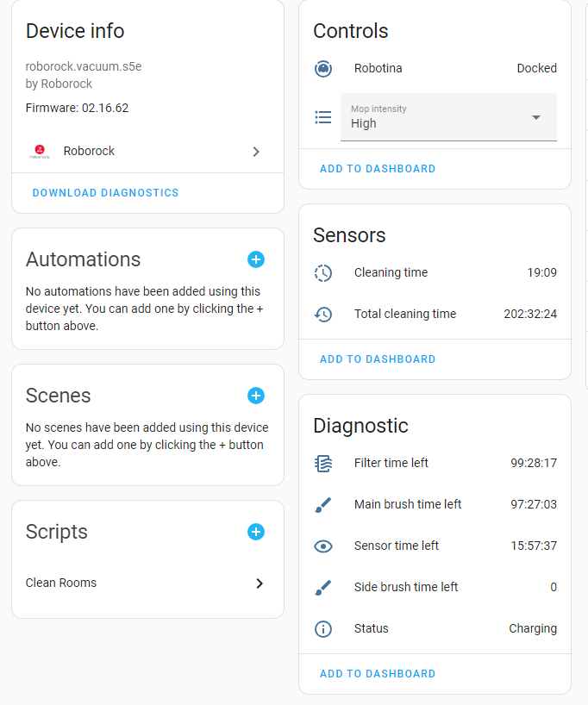Screen dimensions: 588x705
Task: Click Add to Dashboard under Sensors
Action: tap(378, 359)
